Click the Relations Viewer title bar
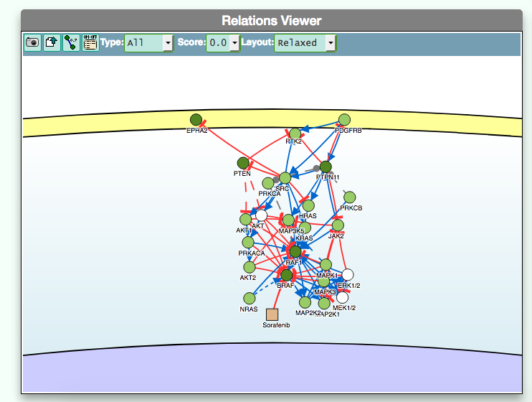532x402 pixels. click(271, 21)
